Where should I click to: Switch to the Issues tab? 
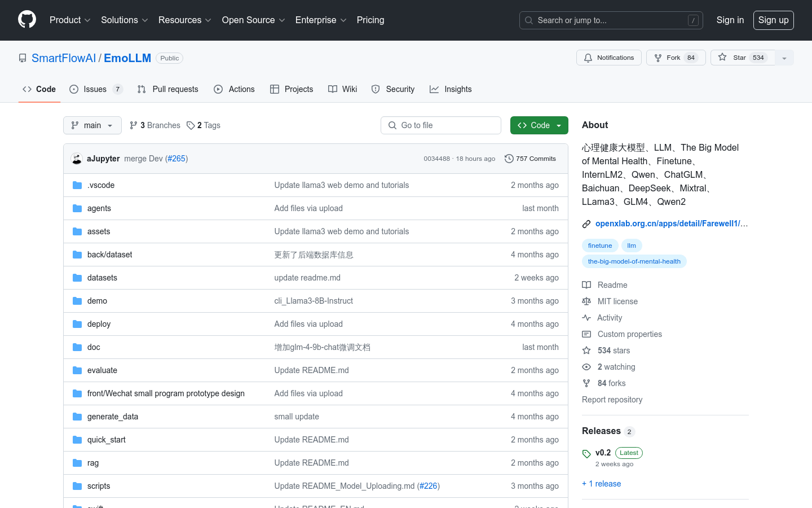pyautogui.click(x=96, y=89)
